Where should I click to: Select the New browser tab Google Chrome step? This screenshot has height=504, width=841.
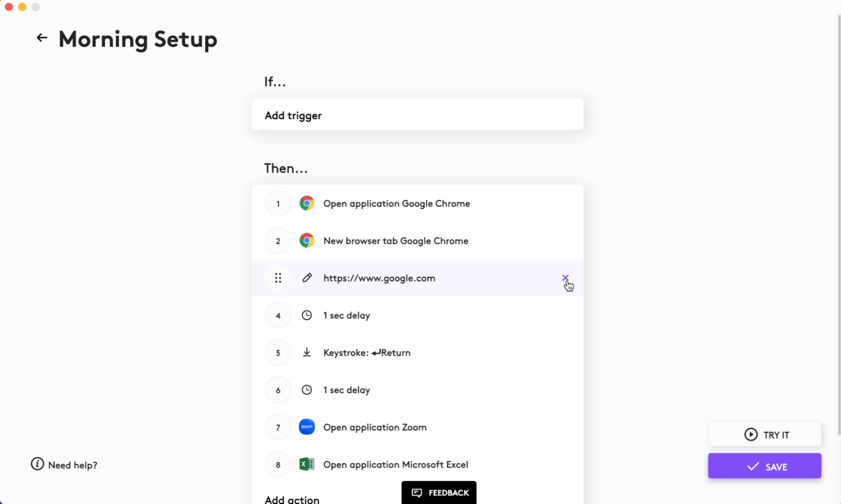[x=395, y=241]
